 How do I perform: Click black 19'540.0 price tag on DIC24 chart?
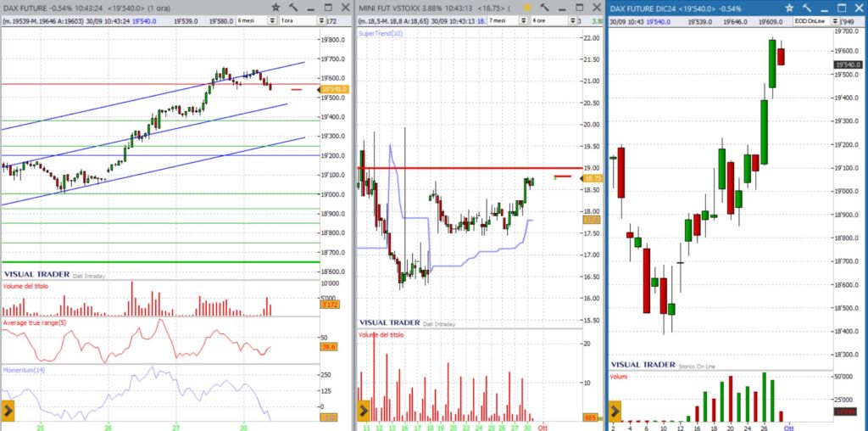849,64
